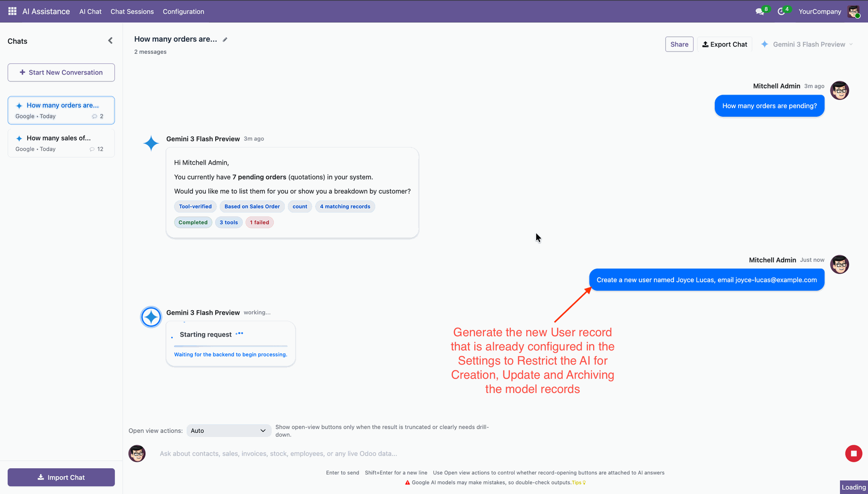
Task: Click the Tips lightbulb link
Action: [579, 483]
